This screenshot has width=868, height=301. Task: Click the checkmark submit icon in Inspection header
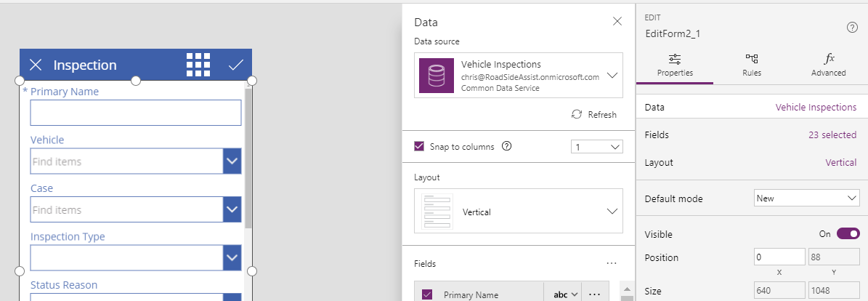(x=236, y=65)
